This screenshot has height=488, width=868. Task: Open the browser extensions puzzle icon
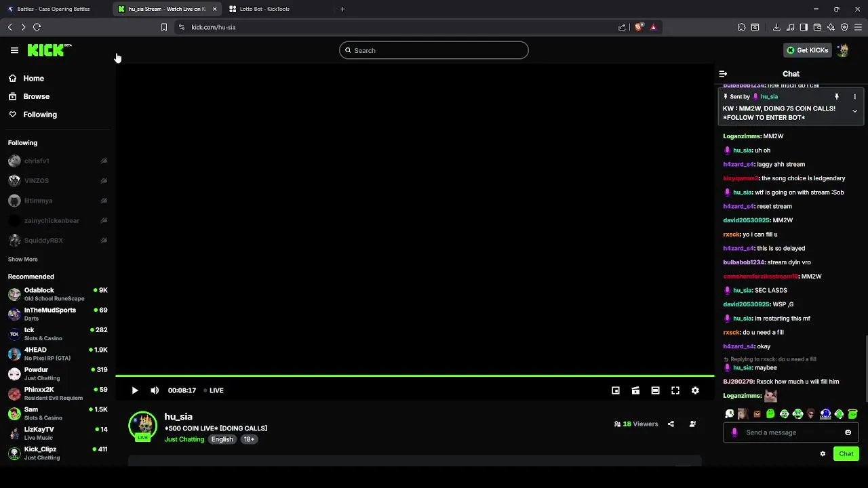[x=741, y=27]
